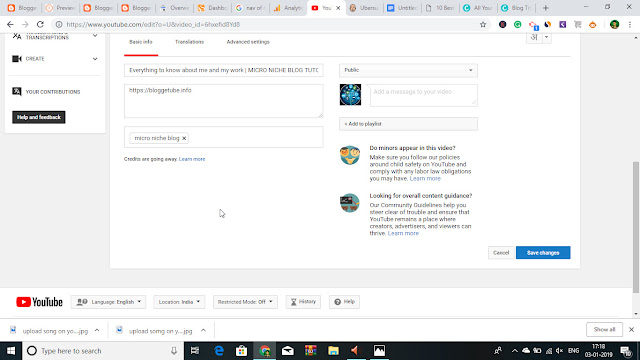The image size is (640, 360).
Task: Switch to the Translations tab
Action: pos(189,42)
